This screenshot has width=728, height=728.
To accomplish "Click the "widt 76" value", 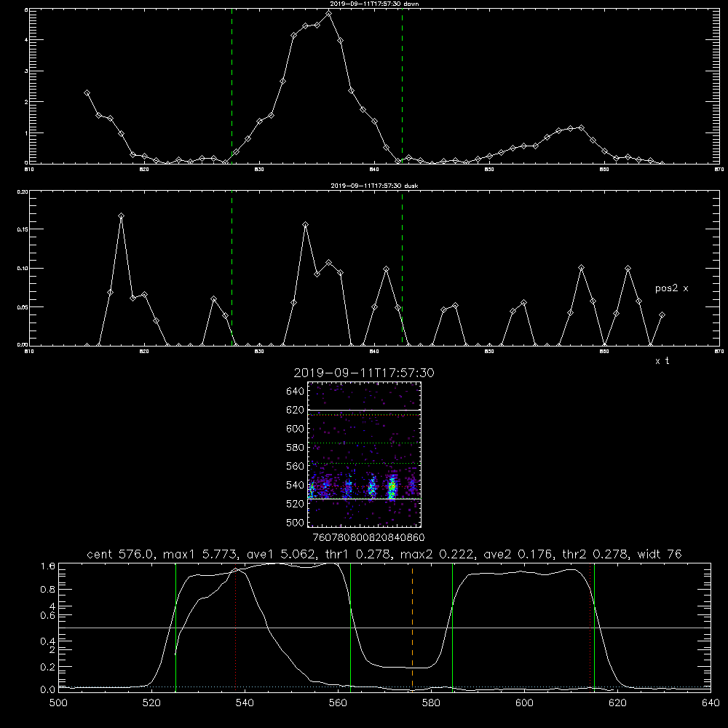I will [x=660, y=554].
